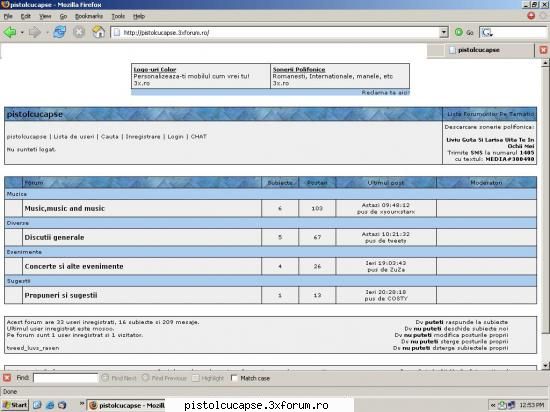Open the Discutii generale forum link
The image size is (550, 412).
pyautogui.click(x=54, y=237)
